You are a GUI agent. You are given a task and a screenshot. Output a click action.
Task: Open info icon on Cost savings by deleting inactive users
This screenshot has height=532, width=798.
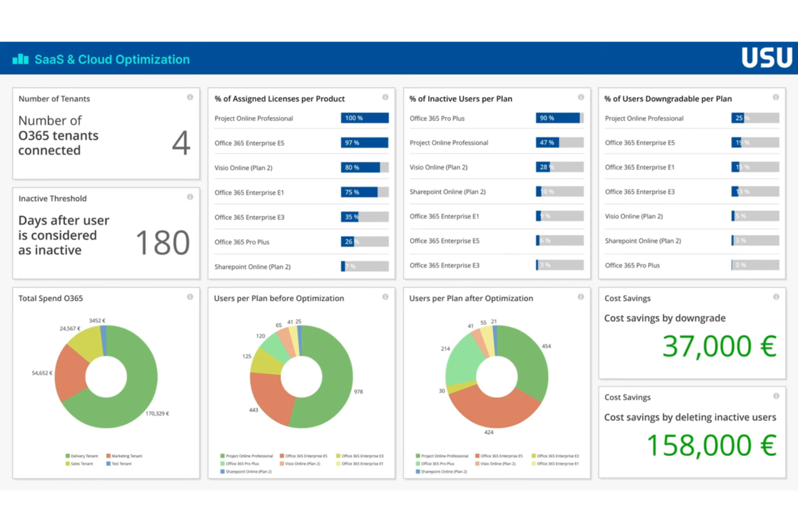pos(776,396)
